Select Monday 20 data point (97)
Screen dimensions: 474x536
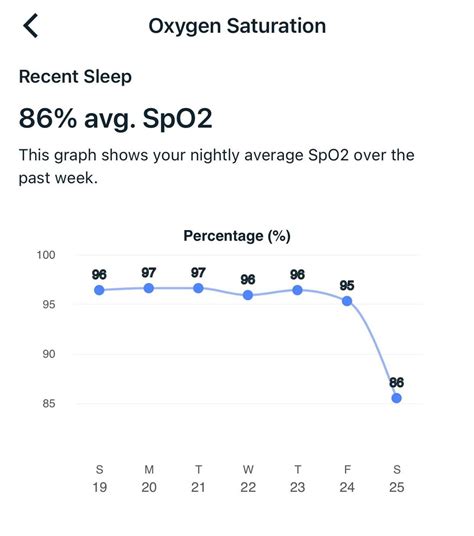149,288
